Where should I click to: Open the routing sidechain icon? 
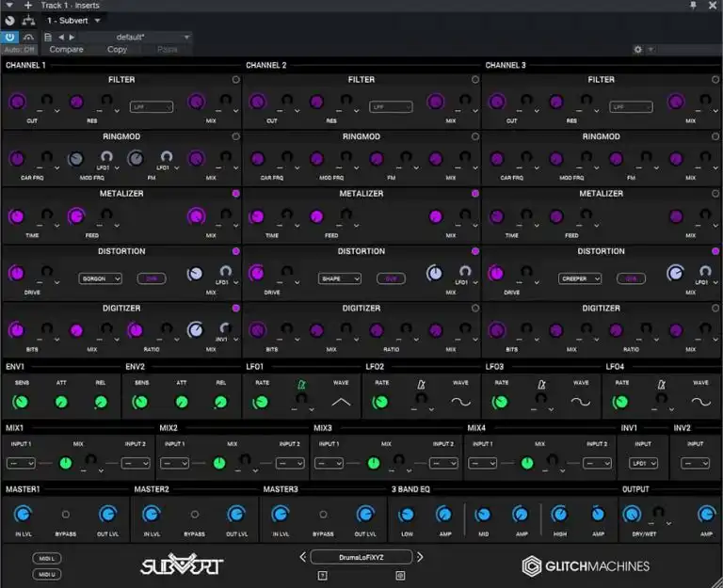(28, 21)
